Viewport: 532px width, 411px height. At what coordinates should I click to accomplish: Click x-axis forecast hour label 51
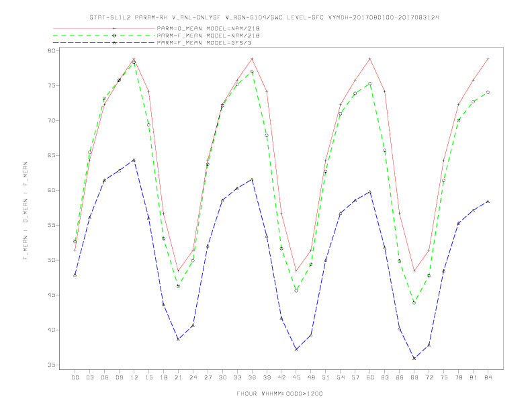(326, 377)
